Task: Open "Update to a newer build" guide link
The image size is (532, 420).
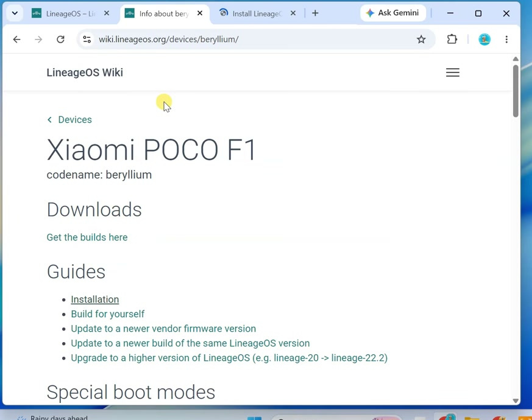Action: point(190,343)
